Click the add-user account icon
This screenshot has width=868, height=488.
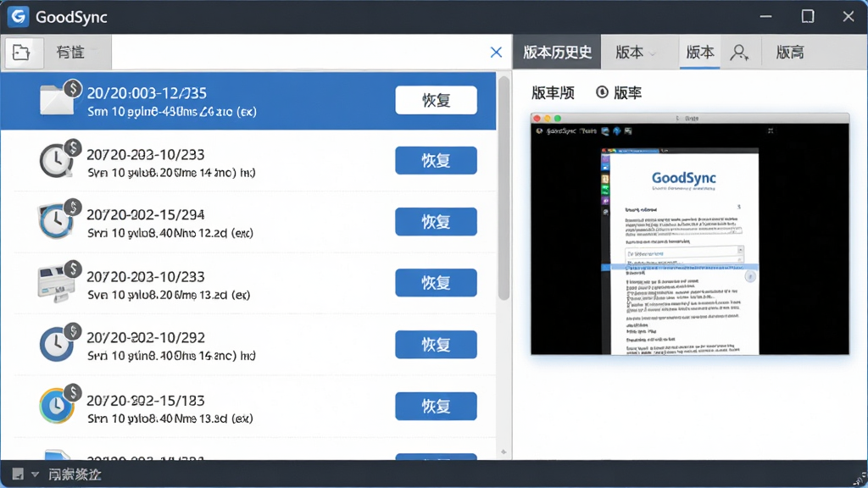tap(739, 53)
